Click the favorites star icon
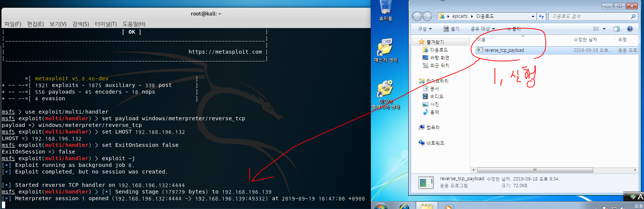The height and width of the screenshot is (209, 644). coord(421,42)
